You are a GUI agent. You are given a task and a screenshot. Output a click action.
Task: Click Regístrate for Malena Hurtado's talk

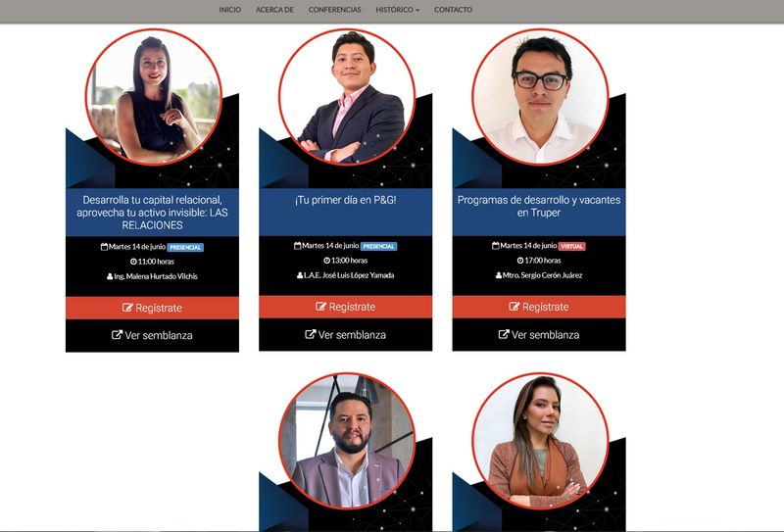152,308
